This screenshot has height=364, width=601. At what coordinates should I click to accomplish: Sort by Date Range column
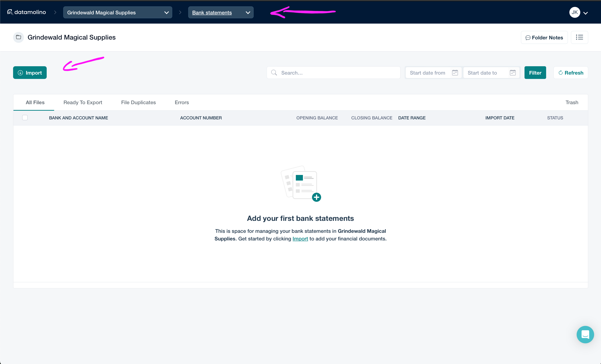pos(412,118)
